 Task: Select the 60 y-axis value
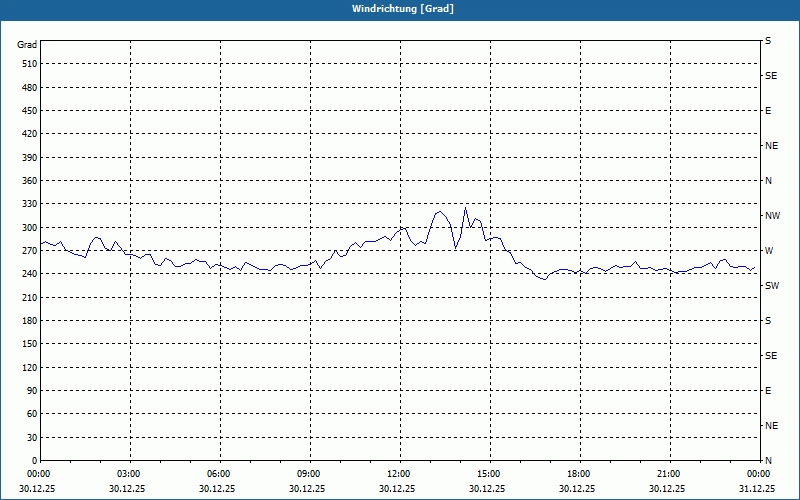point(32,414)
